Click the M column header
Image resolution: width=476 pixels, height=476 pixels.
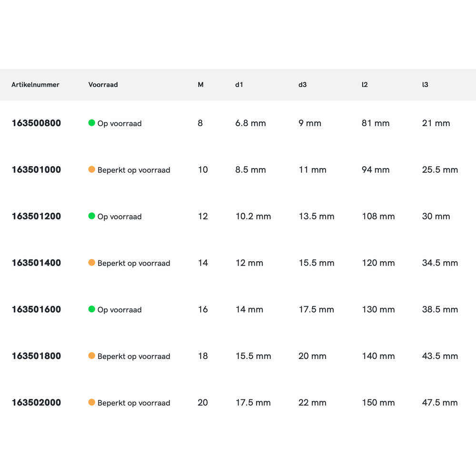click(x=200, y=85)
